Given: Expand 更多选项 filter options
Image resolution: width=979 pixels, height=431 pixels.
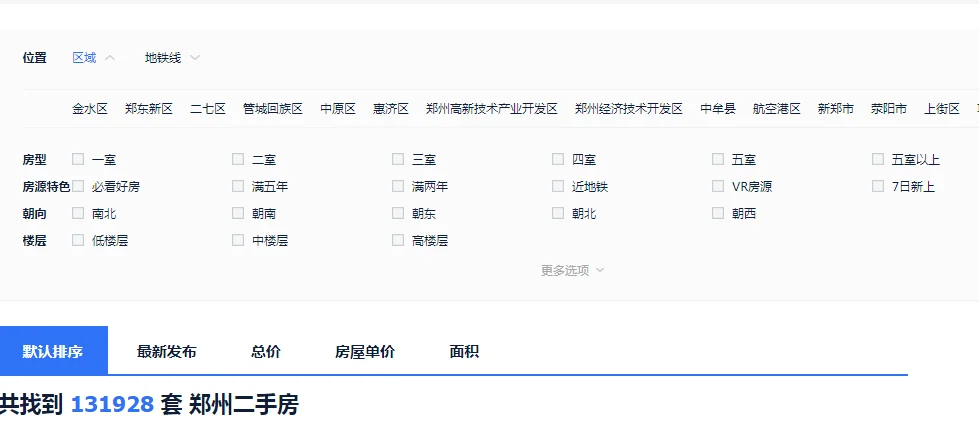Looking at the screenshot, I should click(x=572, y=270).
